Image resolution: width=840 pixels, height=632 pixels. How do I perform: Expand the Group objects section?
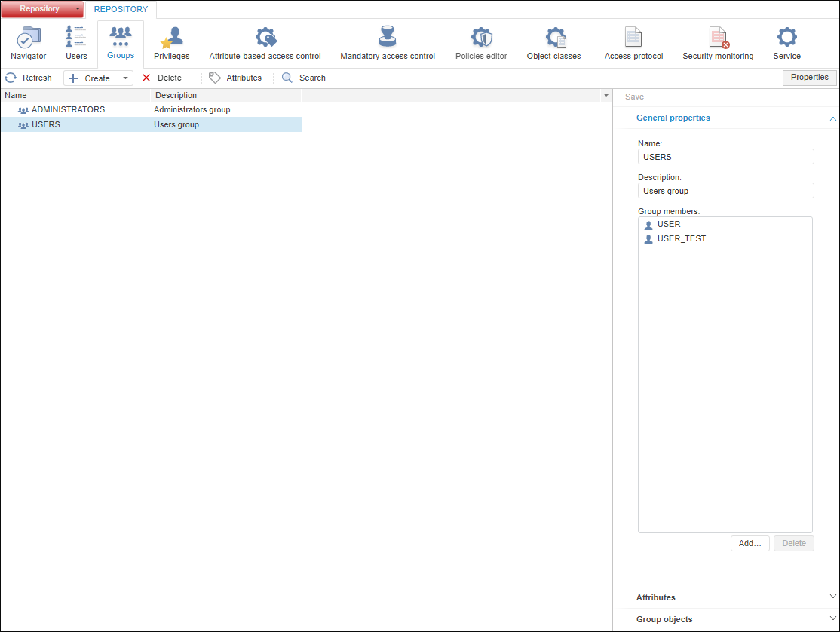(x=832, y=619)
